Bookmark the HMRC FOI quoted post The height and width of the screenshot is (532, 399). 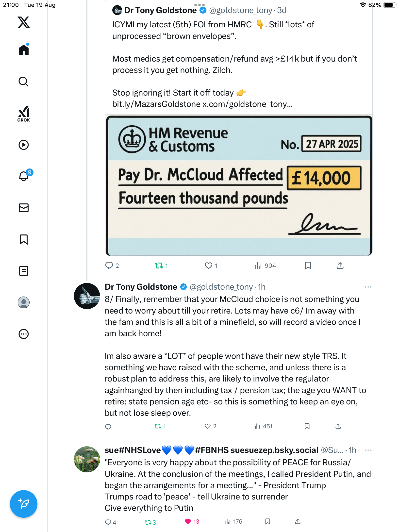[308, 266]
